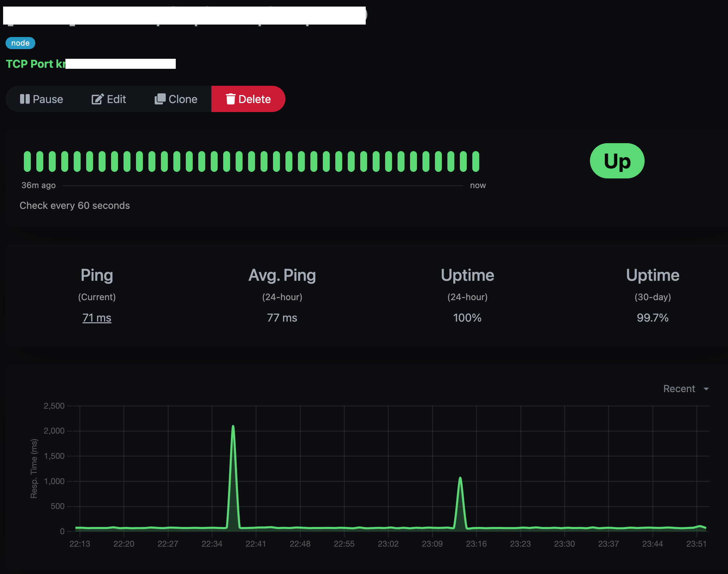Click the pause icon in button group
Viewport: 728px width, 574px height.
pyautogui.click(x=25, y=99)
